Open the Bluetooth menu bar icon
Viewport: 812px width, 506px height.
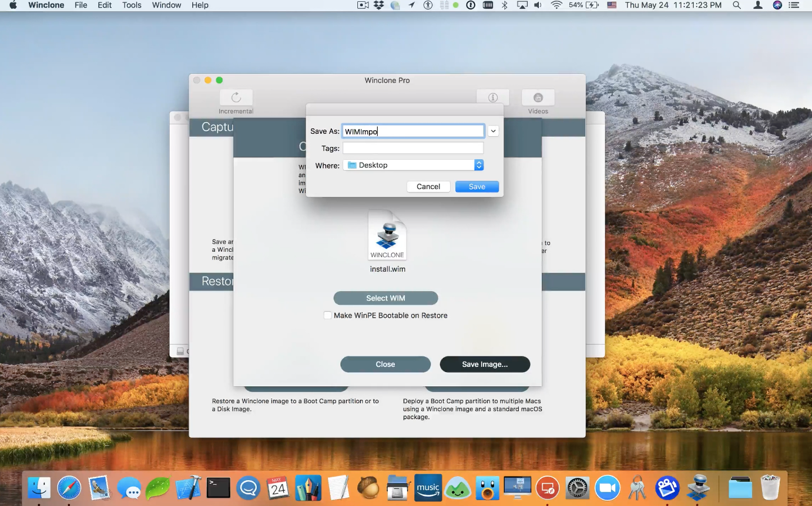coord(504,5)
